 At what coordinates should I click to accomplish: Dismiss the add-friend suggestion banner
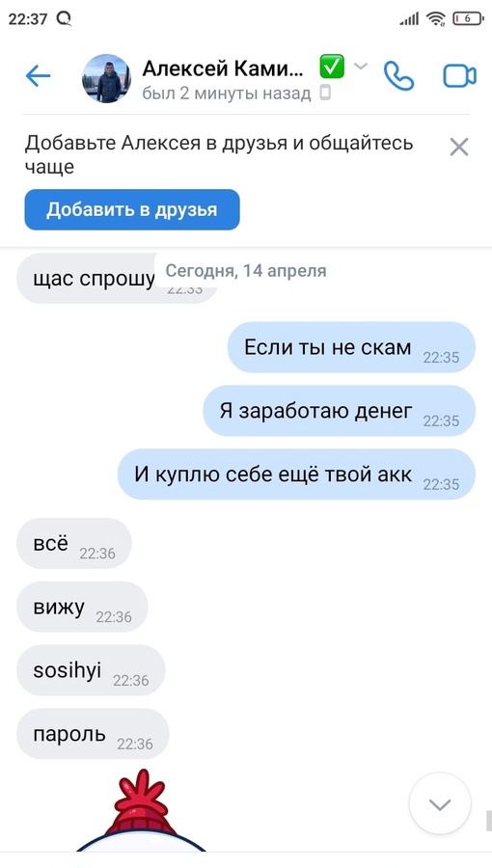point(459,148)
